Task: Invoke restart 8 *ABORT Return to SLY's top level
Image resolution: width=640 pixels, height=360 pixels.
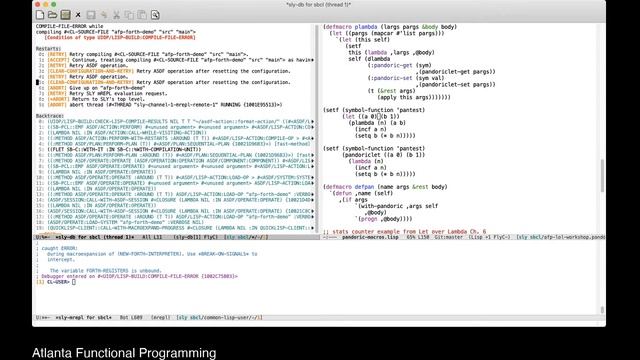Action: pos(92,99)
